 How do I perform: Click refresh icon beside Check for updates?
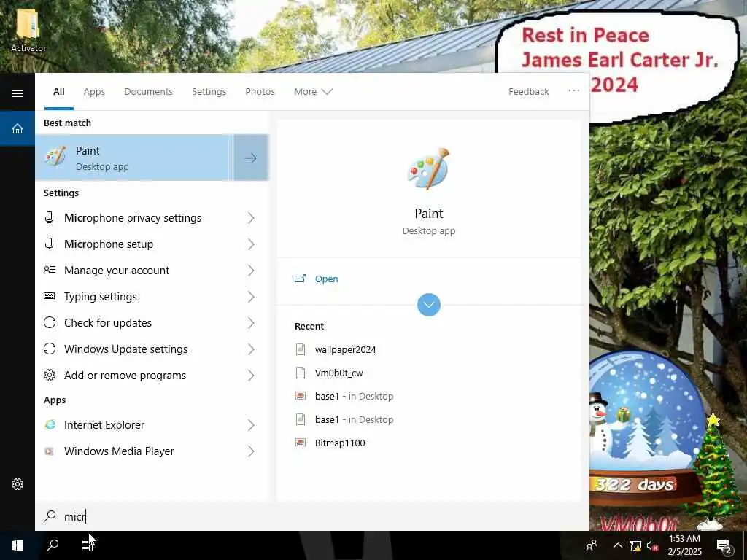(50, 322)
